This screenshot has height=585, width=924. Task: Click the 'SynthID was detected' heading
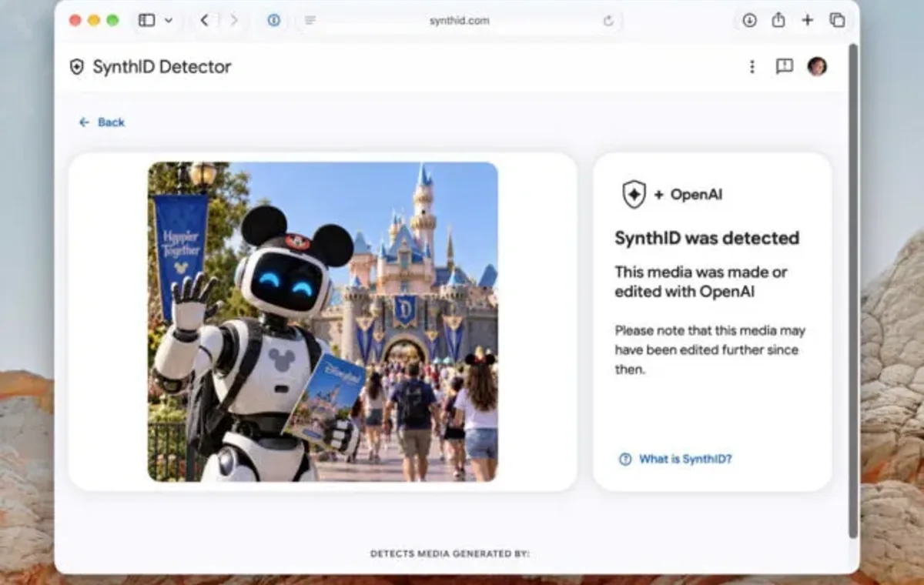pos(707,238)
